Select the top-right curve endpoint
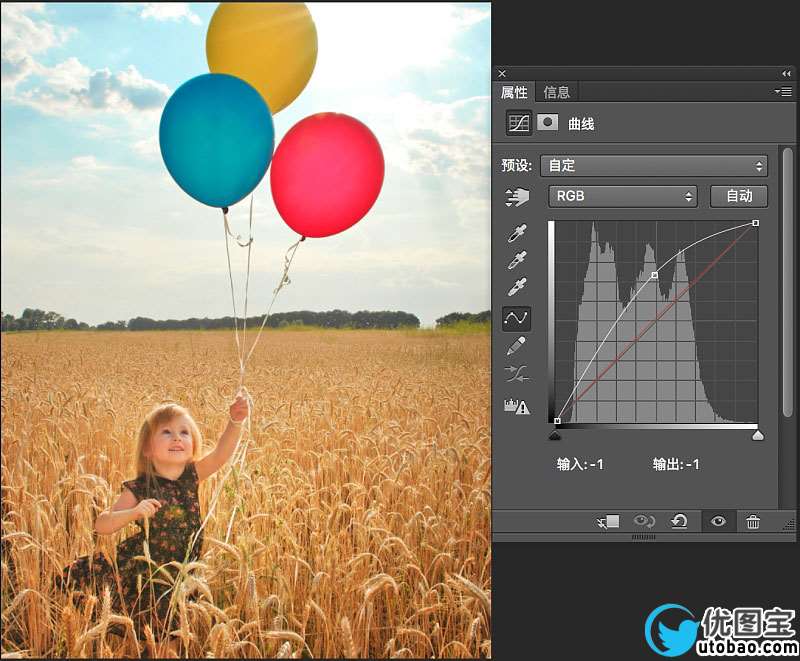Screen dimensions: 800x661 [756, 223]
